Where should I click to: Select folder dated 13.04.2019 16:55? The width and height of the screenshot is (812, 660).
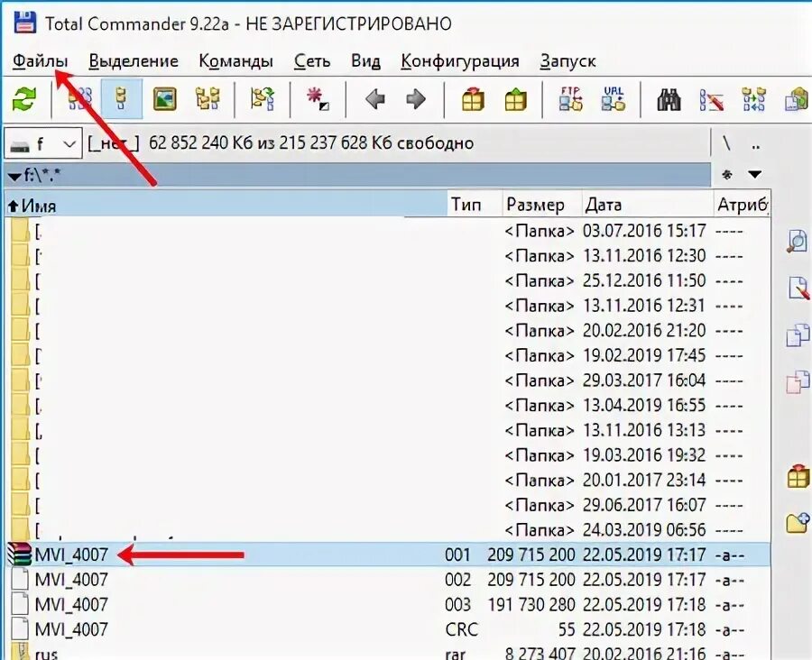pyautogui.click(x=387, y=406)
